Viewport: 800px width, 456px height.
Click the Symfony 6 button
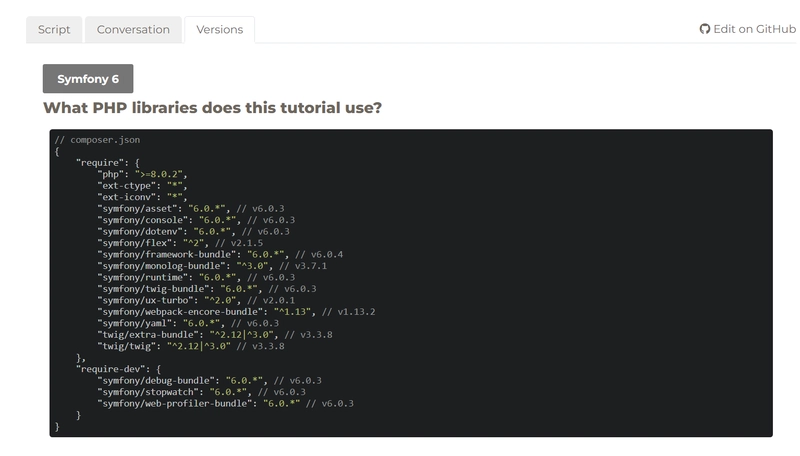(x=88, y=79)
